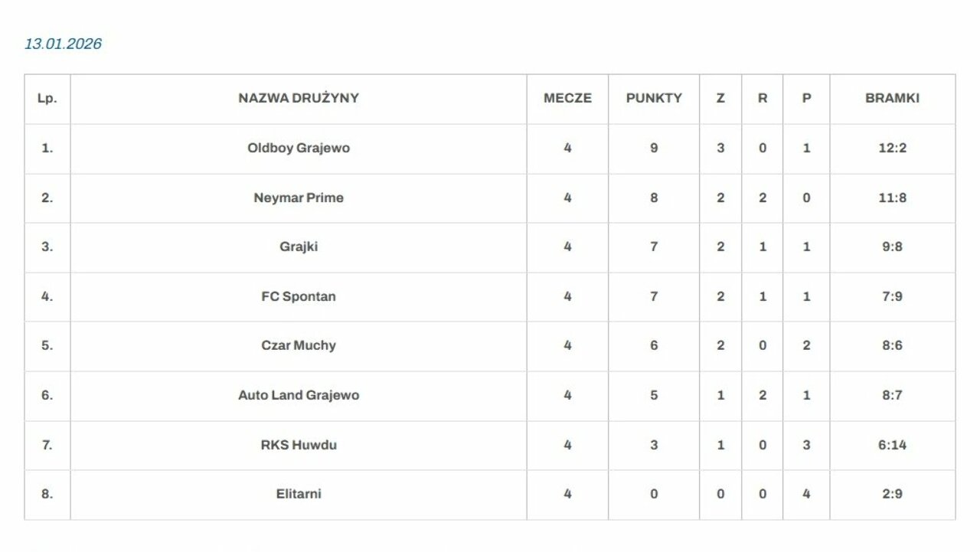
Task: Click the BRAMKI column header
Action: (x=892, y=98)
